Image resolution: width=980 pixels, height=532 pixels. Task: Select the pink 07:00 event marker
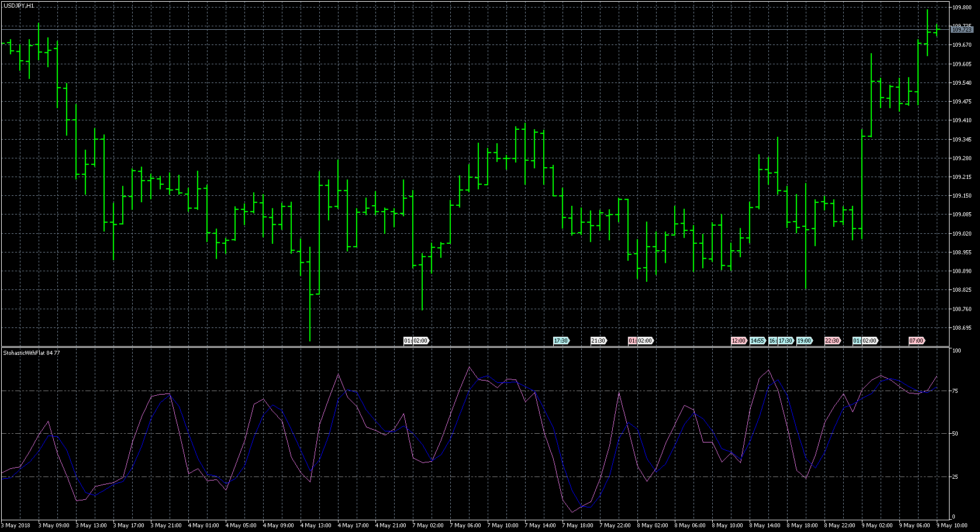[916, 341]
